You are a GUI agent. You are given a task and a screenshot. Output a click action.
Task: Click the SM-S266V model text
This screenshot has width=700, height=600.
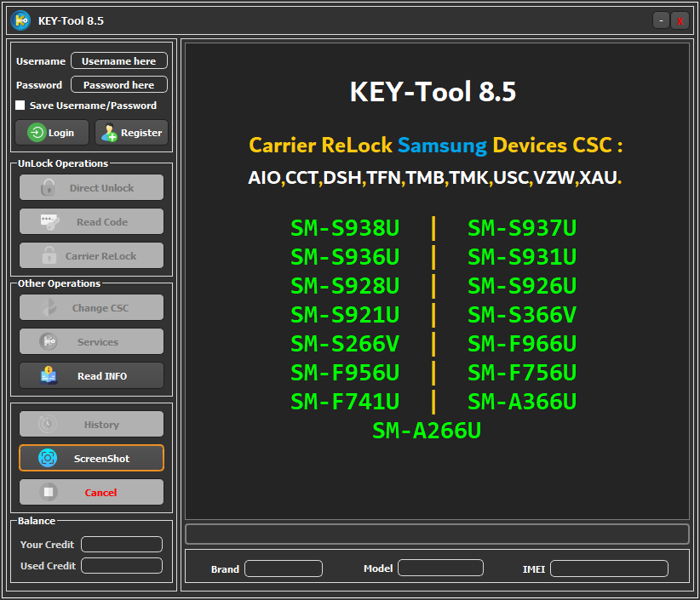[x=345, y=344]
